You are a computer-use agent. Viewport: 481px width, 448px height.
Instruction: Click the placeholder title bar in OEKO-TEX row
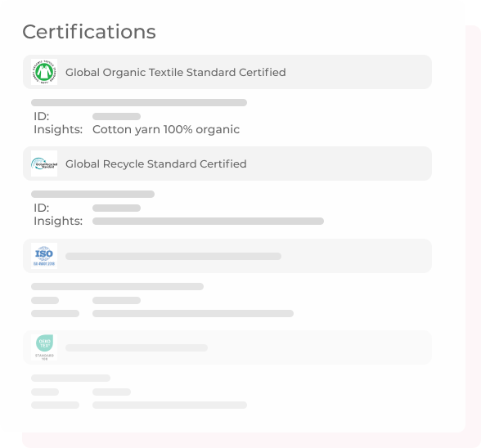tap(137, 347)
